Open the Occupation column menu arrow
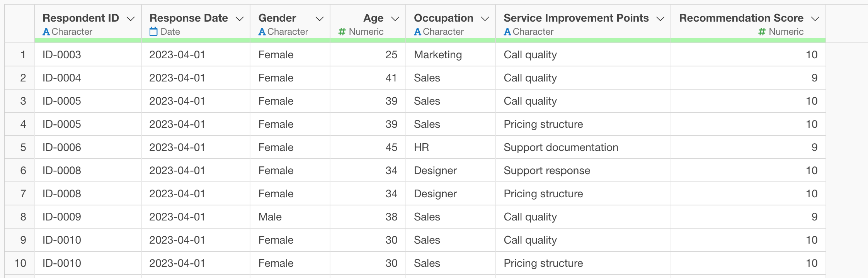The height and width of the screenshot is (278, 868). pos(485,19)
